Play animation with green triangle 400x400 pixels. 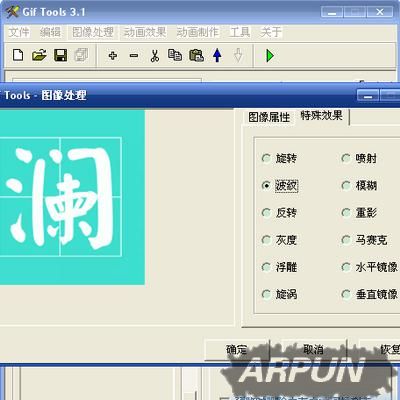coord(270,56)
